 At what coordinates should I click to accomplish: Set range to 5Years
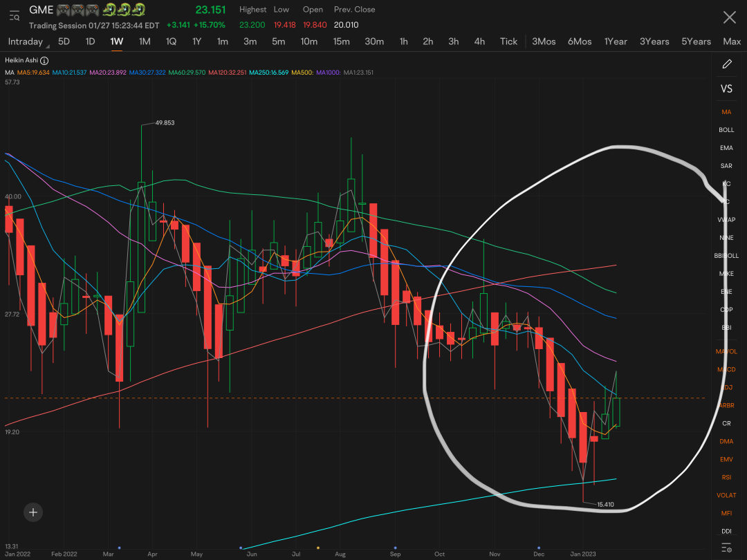[696, 41]
